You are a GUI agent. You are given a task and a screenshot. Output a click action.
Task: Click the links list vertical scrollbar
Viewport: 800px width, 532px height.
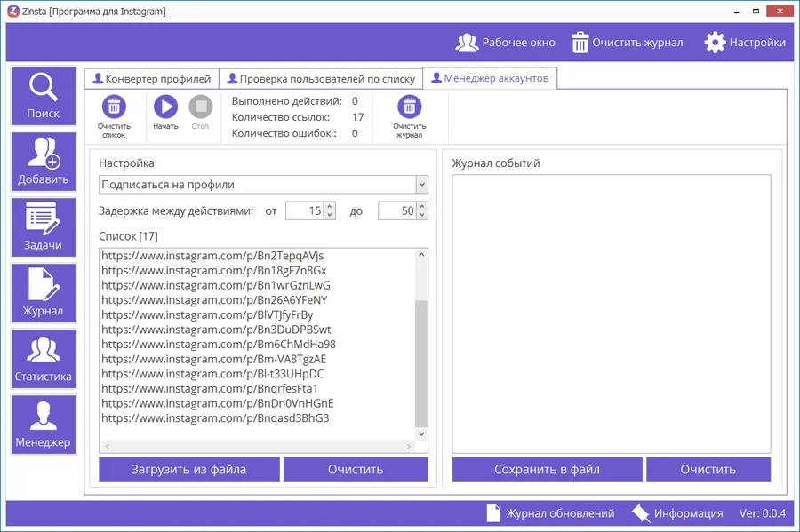[x=421, y=355]
